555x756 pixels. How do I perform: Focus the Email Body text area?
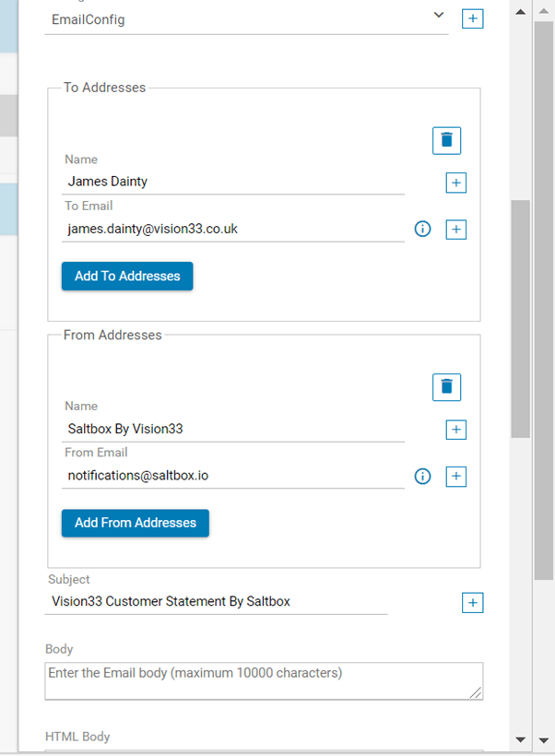click(x=264, y=680)
